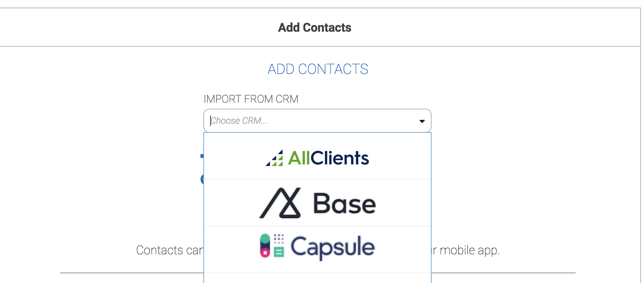Click the AllClients triangular logo mark

274,158
